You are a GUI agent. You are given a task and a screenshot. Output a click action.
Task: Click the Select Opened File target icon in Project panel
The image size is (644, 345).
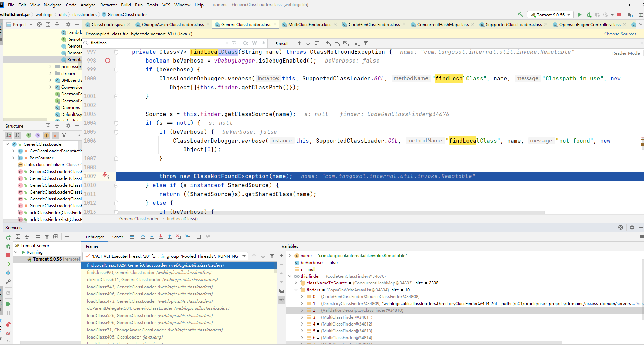coord(39,24)
